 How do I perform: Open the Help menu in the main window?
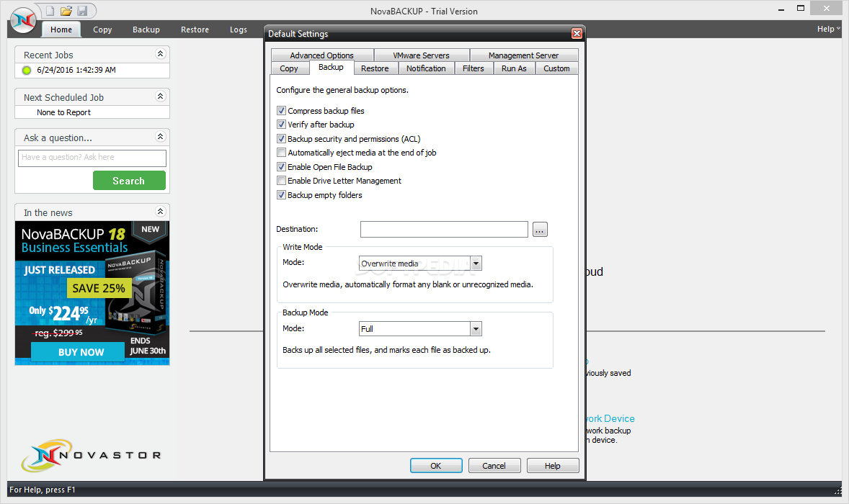(828, 30)
